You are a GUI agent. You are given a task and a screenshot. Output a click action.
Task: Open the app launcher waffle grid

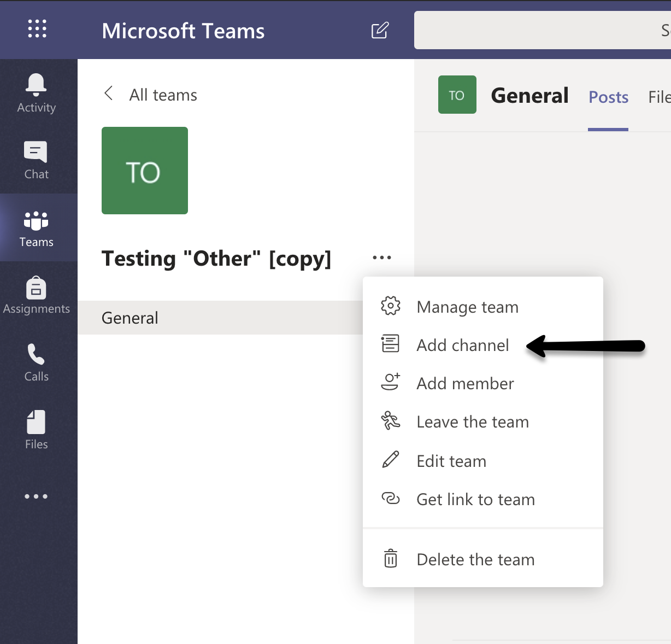pos(37,28)
